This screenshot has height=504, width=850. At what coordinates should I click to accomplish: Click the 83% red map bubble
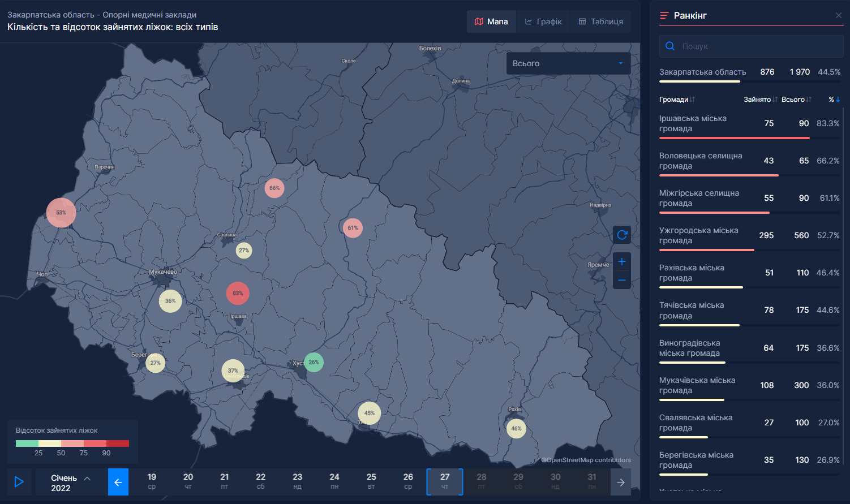coord(238,293)
